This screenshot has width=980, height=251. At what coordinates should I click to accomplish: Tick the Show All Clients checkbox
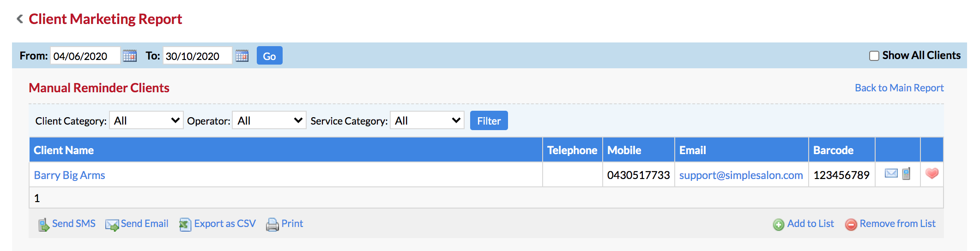click(x=874, y=56)
